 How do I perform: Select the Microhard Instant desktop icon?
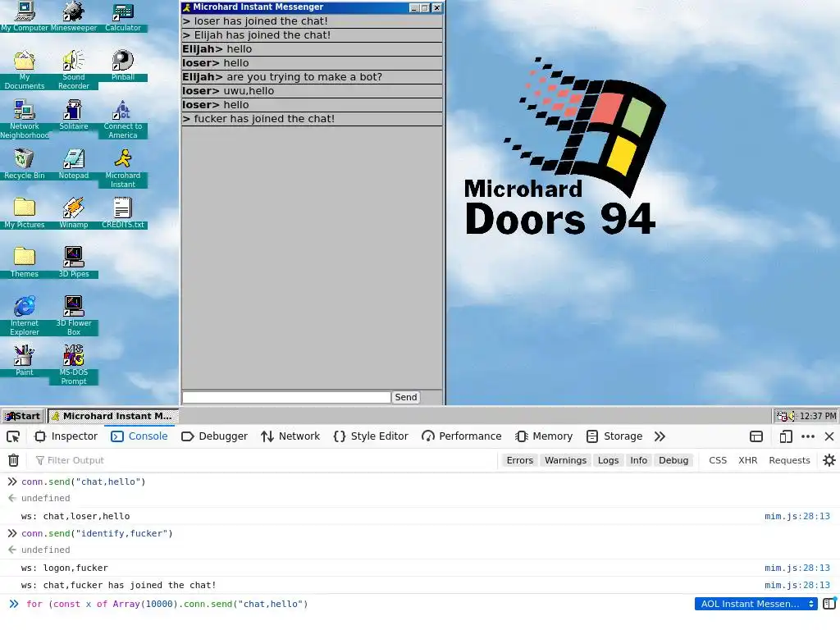(x=123, y=168)
